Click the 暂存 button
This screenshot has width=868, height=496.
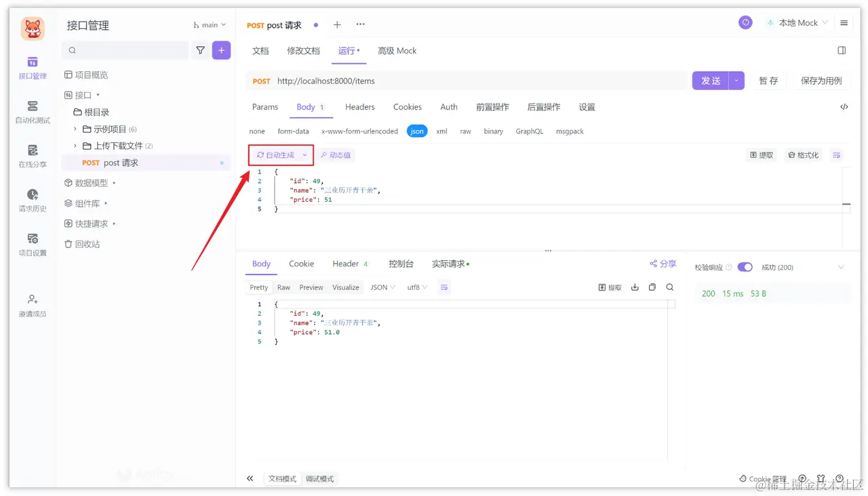tap(768, 81)
